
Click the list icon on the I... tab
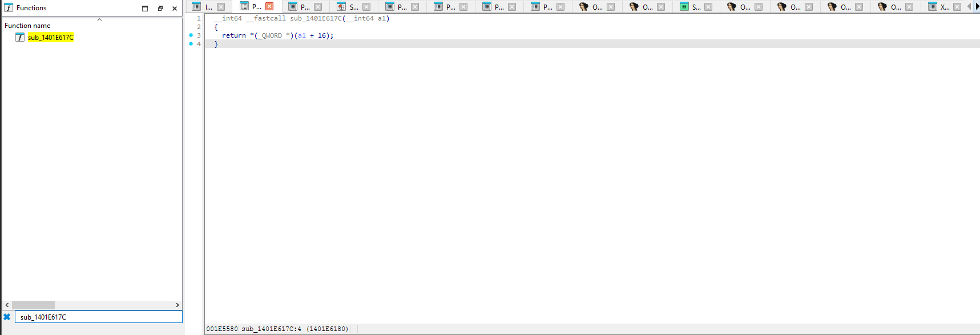(x=196, y=7)
